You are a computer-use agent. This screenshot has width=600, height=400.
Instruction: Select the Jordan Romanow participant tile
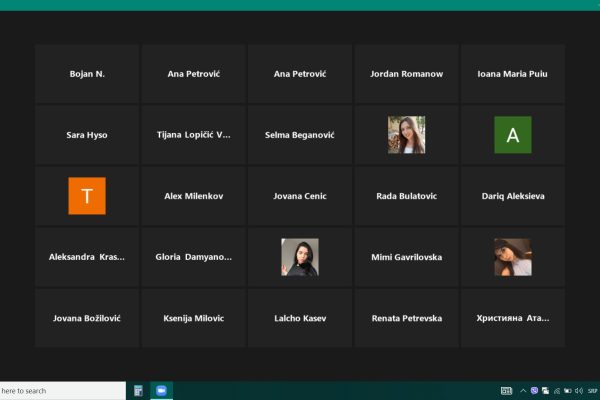click(x=406, y=74)
